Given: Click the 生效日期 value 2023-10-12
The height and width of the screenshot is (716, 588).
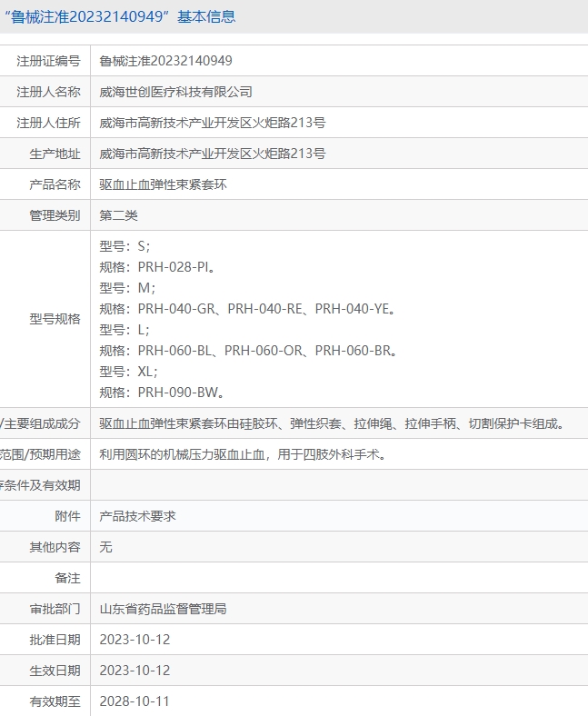Looking at the screenshot, I should (x=135, y=671).
